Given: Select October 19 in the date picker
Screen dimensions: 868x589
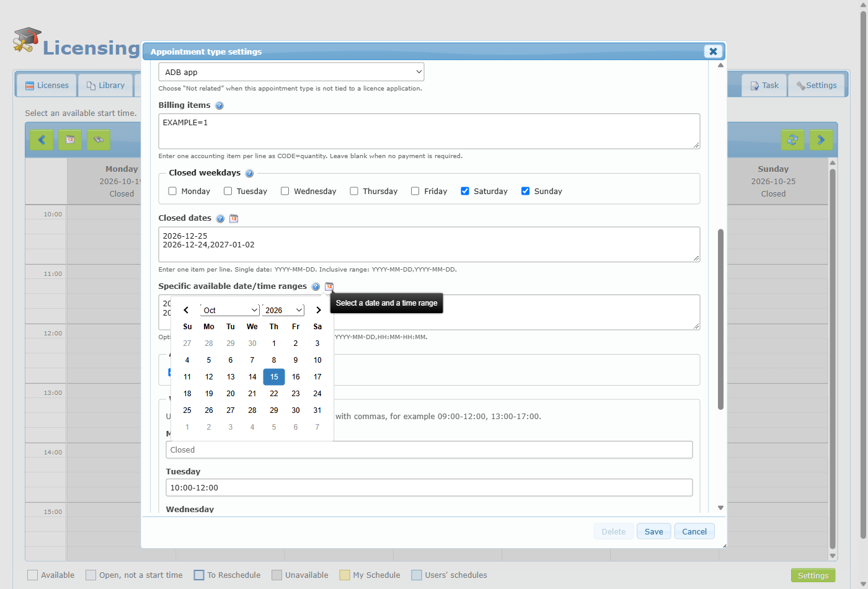Looking at the screenshot, I should point(209,394).
